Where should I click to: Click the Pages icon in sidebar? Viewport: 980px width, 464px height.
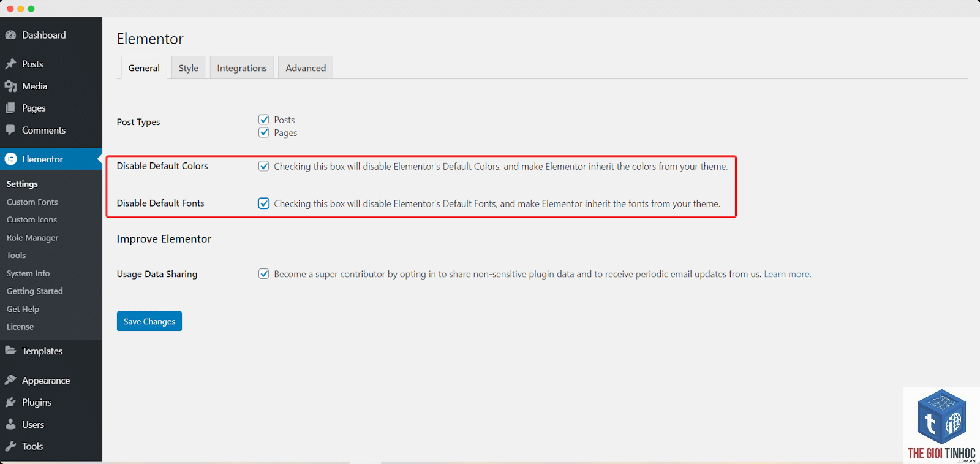click(x=10, y=108)
